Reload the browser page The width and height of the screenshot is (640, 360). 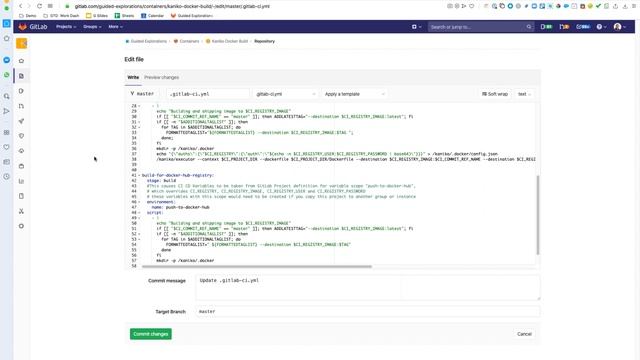tap(39, 6)
